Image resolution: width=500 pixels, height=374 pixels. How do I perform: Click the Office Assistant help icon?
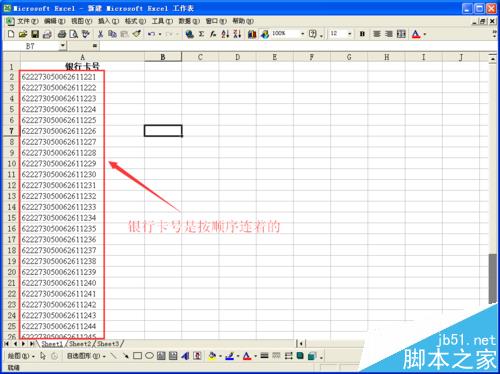(x=313, y=34)
